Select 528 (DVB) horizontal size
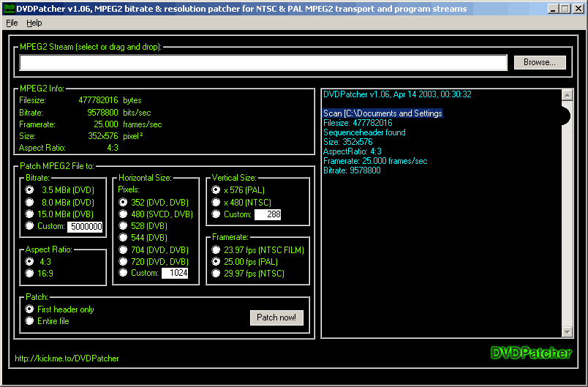The image size is (588, 387). 123,225
